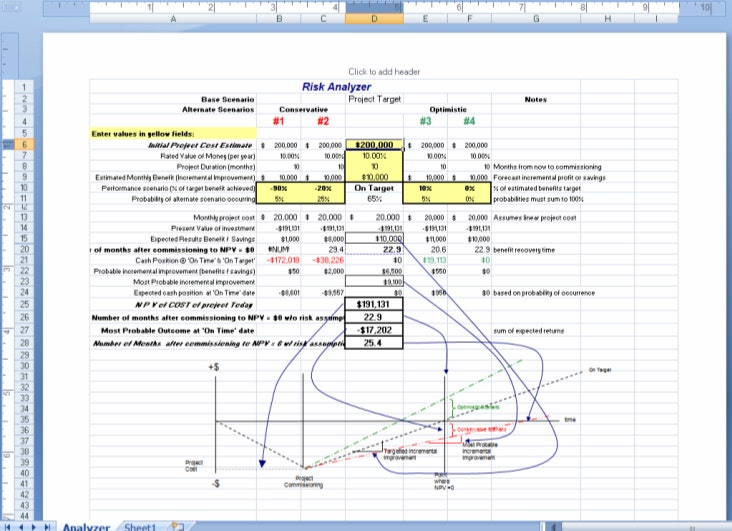Click the last-sheet navigation arrow

click(x=47, y=525)
